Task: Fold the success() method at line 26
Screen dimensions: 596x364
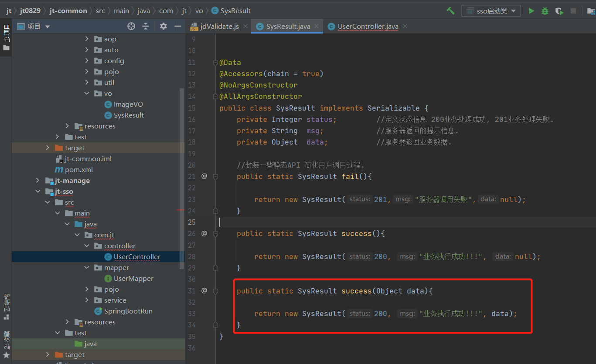Action: tap(215, 233)
